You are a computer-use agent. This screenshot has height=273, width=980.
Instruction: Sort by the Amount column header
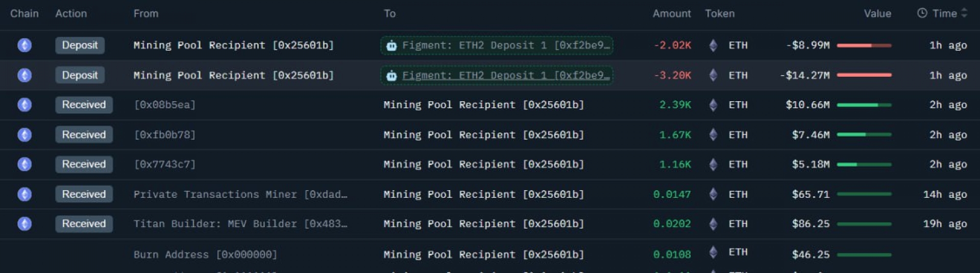[671, 14]
